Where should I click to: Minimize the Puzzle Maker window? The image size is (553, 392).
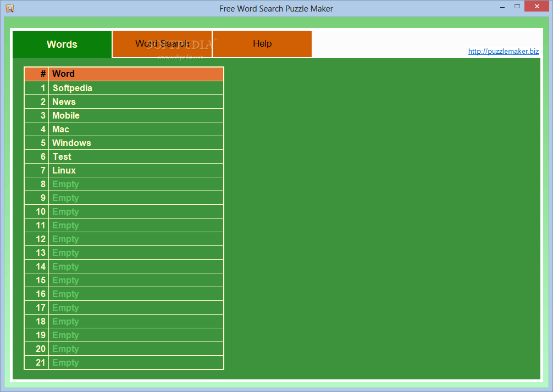[502, 7]
